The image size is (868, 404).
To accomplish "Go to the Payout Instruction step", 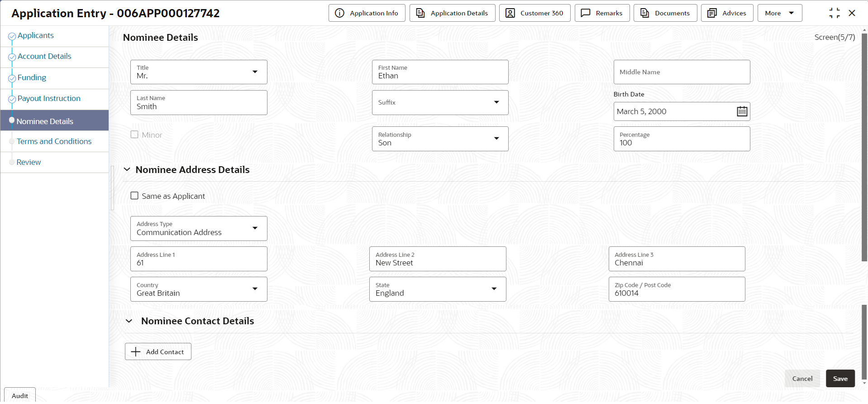I will click(49, 98).
